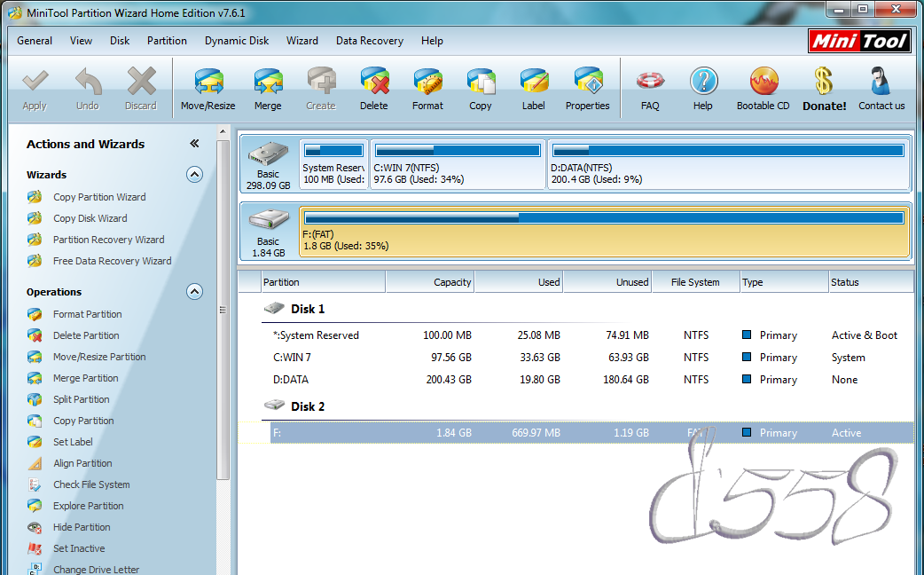Collapse the Actions and Wizards panel
This screenshot has height=575, width=924.
(194, 144)
